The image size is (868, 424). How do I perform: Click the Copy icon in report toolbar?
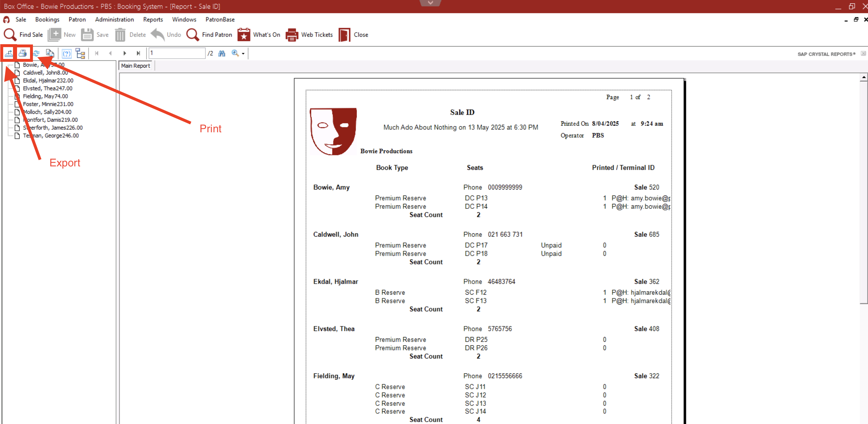pos(50,53)
